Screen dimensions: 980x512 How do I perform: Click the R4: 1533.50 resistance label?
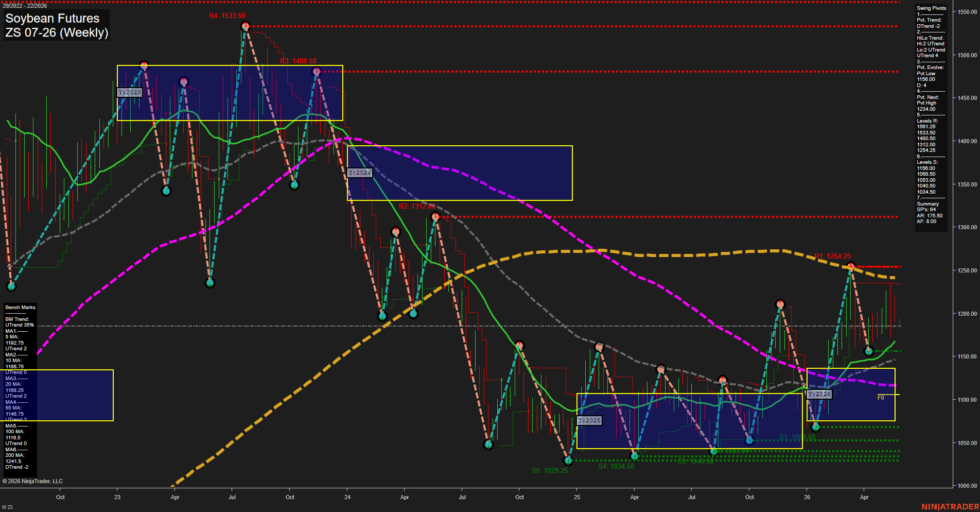(227, 16)
